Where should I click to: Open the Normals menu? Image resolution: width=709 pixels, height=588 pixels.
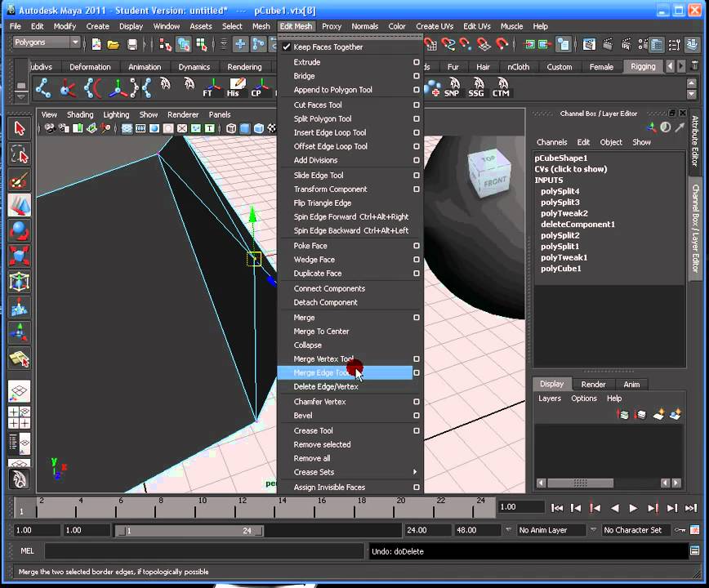point(364,26)
